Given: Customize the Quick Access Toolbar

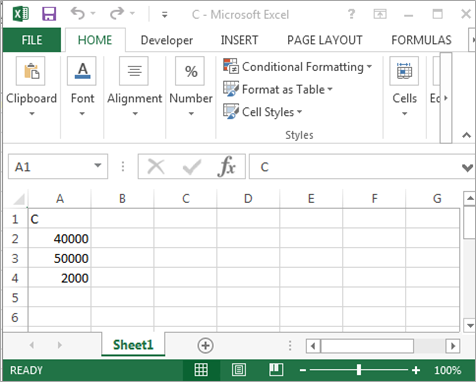Looking at the screenshot, I should (164, 14).
